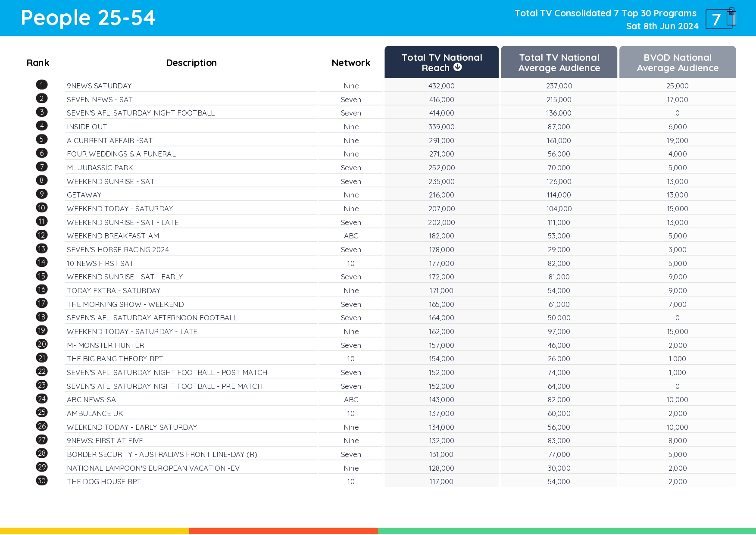Toggle the Total TV National Average Audience column
Screen dimensions: 756x535
559,62
